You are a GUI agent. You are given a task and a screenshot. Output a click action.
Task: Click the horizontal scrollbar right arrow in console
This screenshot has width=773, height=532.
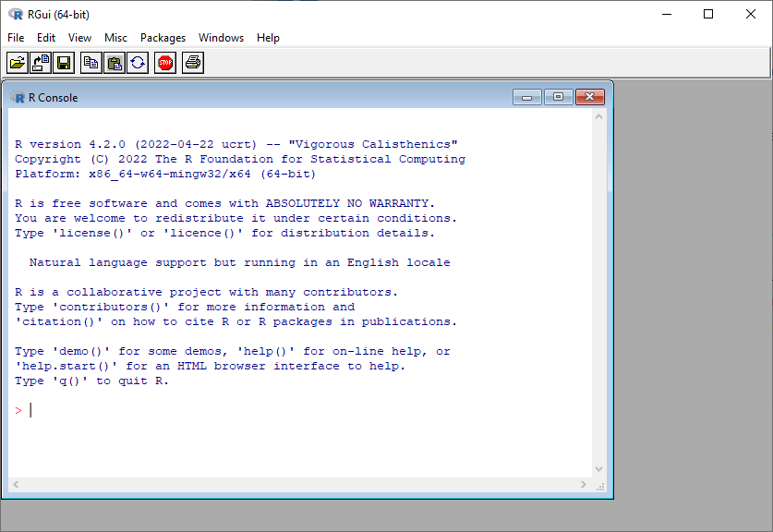coord(583,485)
